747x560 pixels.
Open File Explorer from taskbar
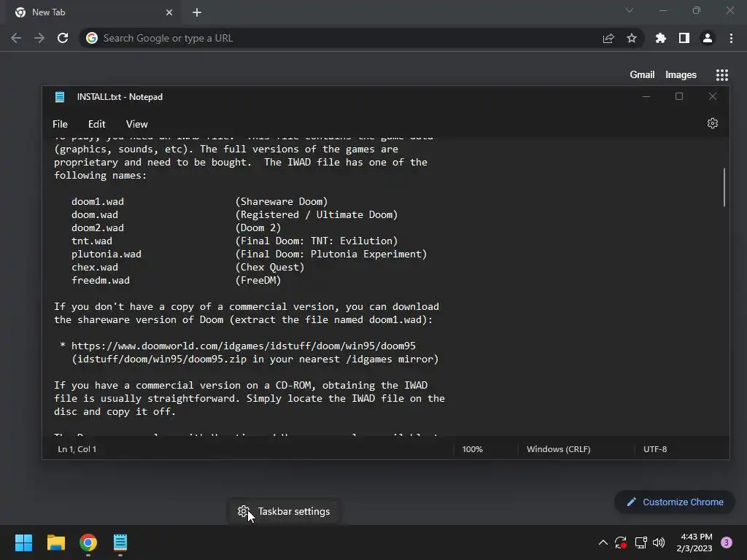point(55,542)
